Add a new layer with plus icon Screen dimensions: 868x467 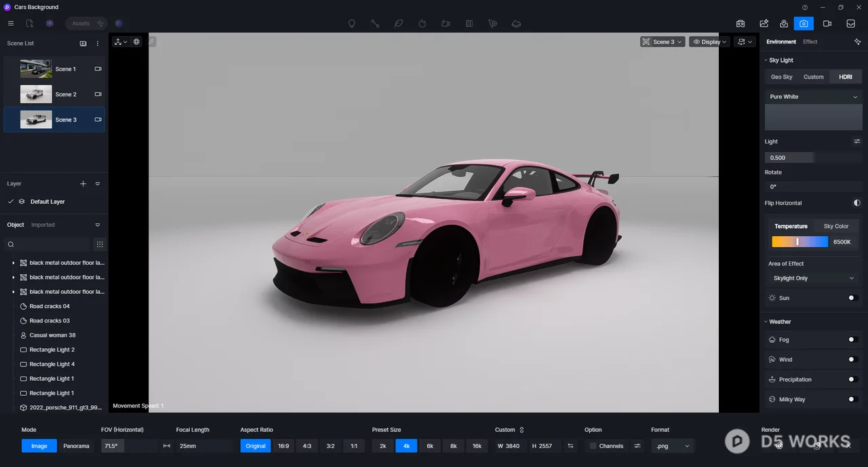(83, 184)
